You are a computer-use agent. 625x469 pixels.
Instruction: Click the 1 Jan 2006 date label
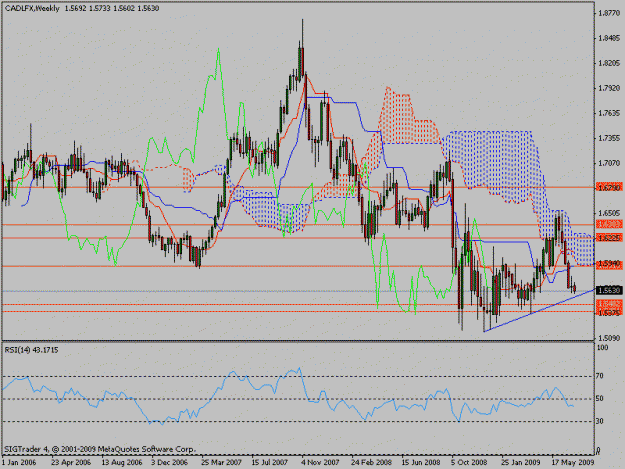coord(19,463)
